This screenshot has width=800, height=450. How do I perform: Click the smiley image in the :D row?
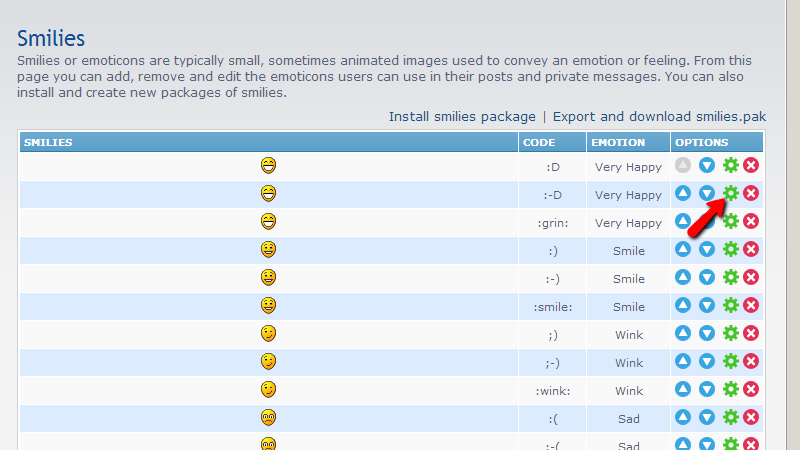point(268,165)
